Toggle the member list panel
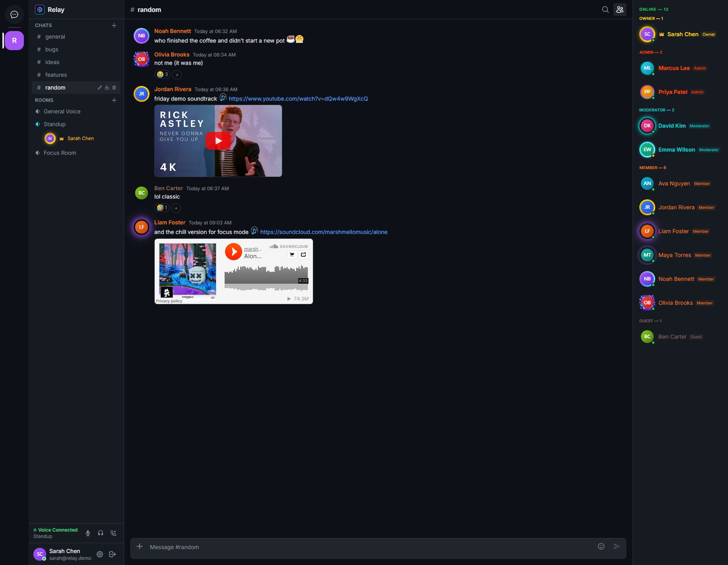The image size is (728, 565). pyautogui.click(x=620, y=10)
